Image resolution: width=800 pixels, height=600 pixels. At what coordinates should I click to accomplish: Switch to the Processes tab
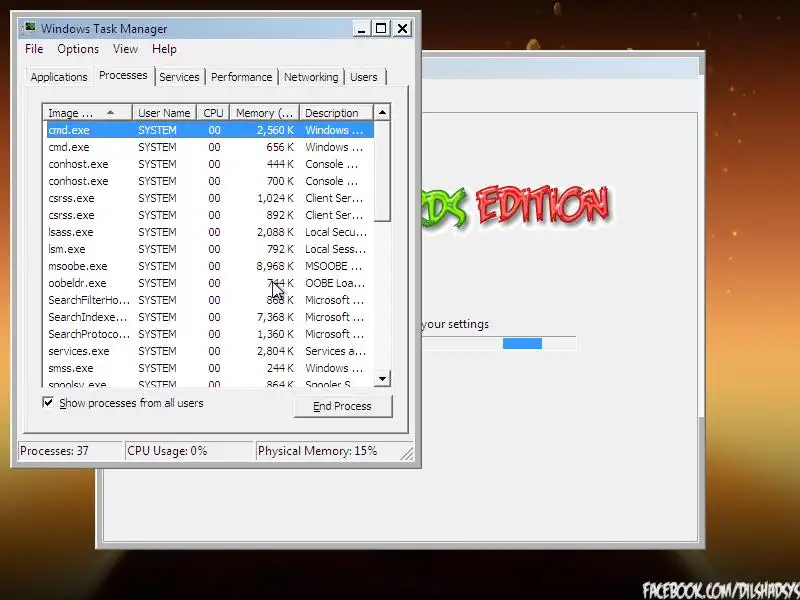click(123, 75)
